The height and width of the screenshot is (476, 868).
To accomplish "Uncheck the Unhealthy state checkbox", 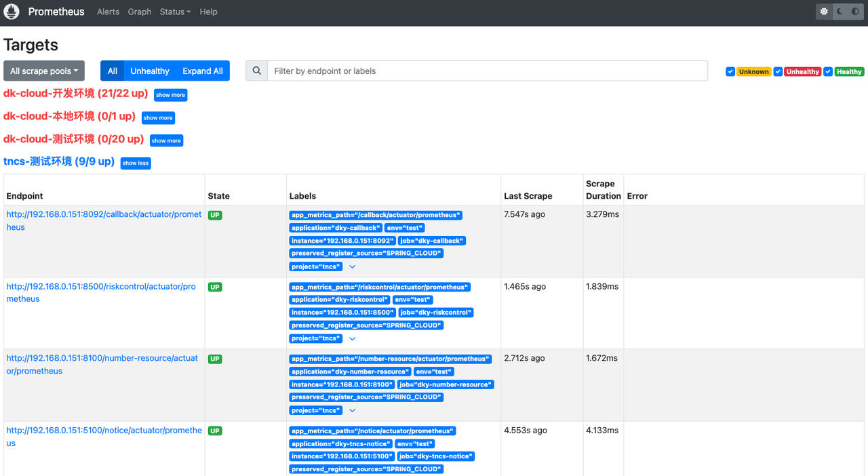I will coord(778,72).
